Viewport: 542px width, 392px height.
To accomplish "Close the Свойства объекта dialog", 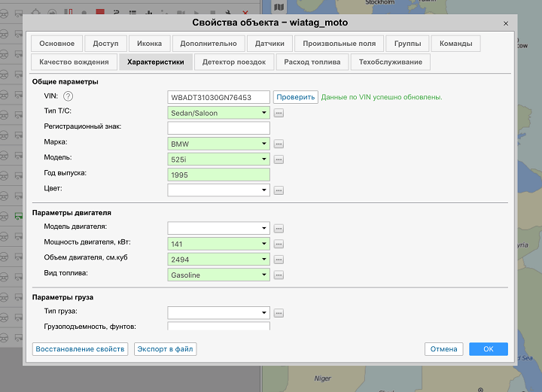I will point(506,23).
